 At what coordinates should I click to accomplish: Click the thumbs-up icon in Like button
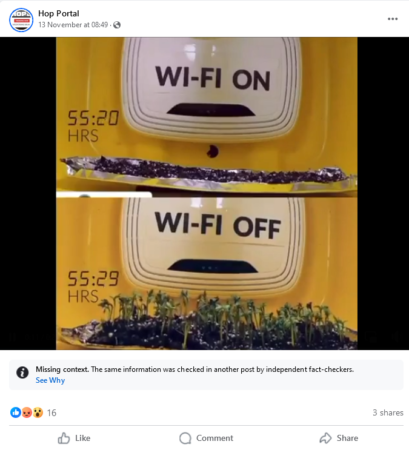coord(64,438)
